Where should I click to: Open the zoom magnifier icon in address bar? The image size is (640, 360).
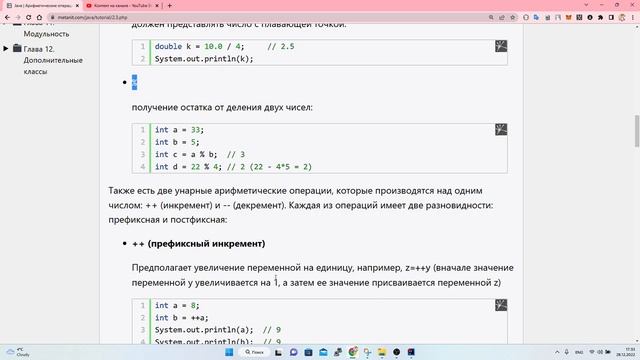(491, 18)
